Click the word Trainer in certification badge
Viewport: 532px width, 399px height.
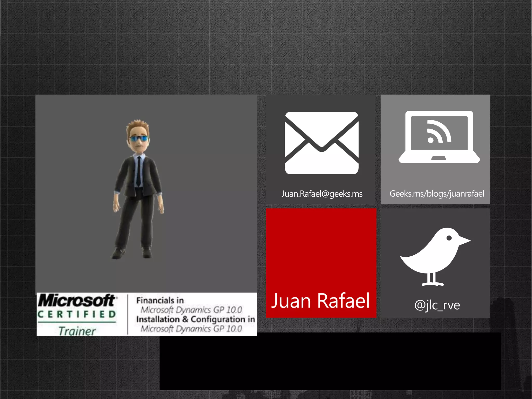pos(77,331)
